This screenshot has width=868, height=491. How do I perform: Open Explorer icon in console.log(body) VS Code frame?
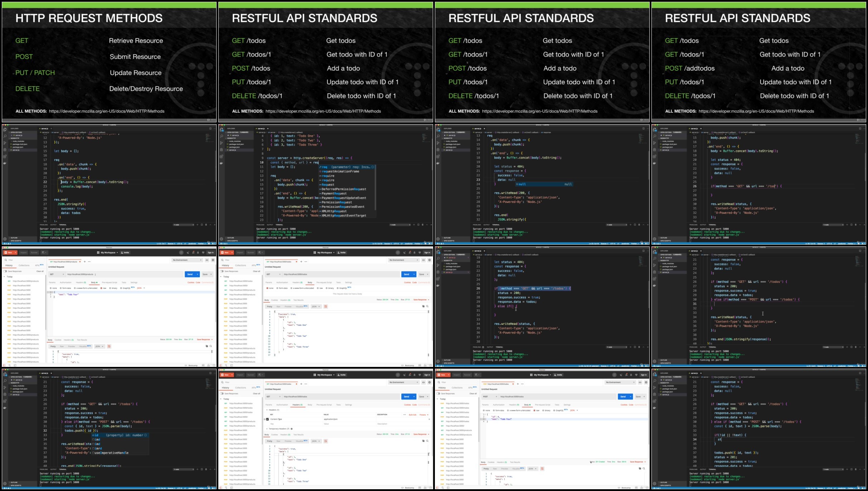coord(5,129)
